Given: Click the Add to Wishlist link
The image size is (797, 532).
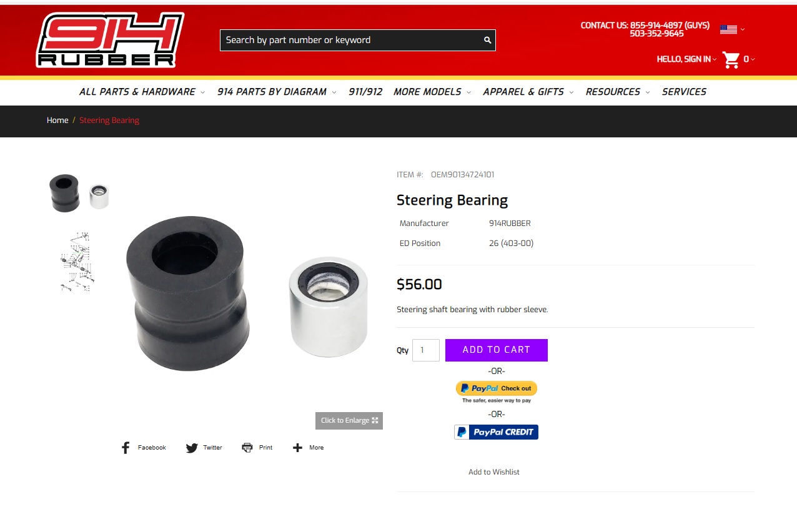Looking at the screenshot, I should tap(494, 472).
